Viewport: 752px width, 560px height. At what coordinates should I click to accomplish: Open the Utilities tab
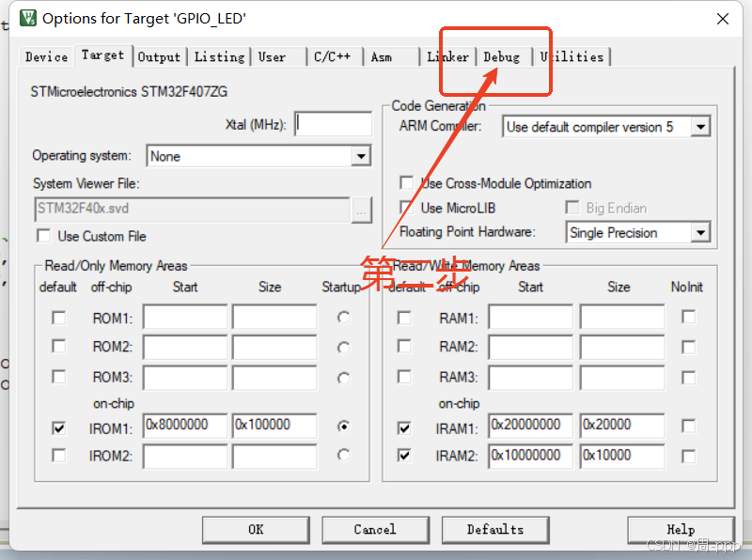572,56
